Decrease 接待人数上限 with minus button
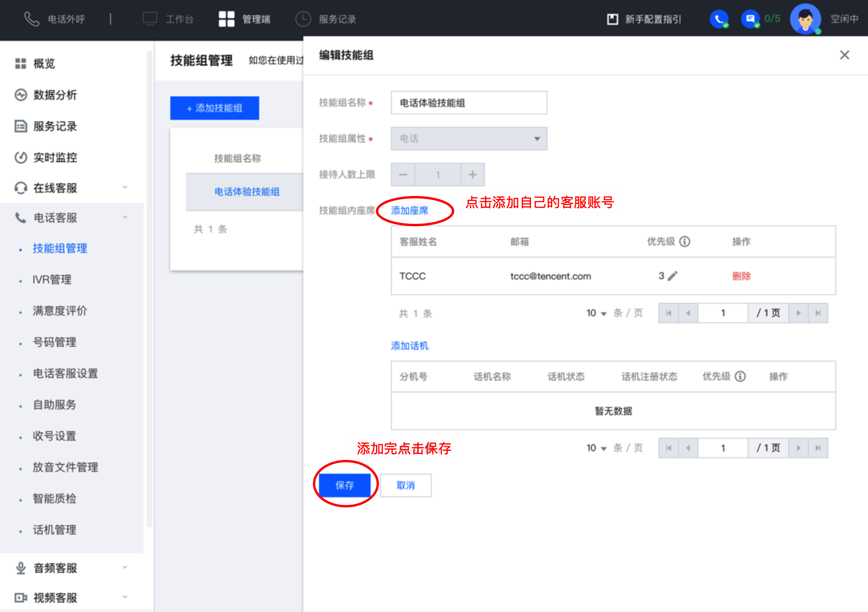The width and height of the screenshot is (868, 612). 403,175
